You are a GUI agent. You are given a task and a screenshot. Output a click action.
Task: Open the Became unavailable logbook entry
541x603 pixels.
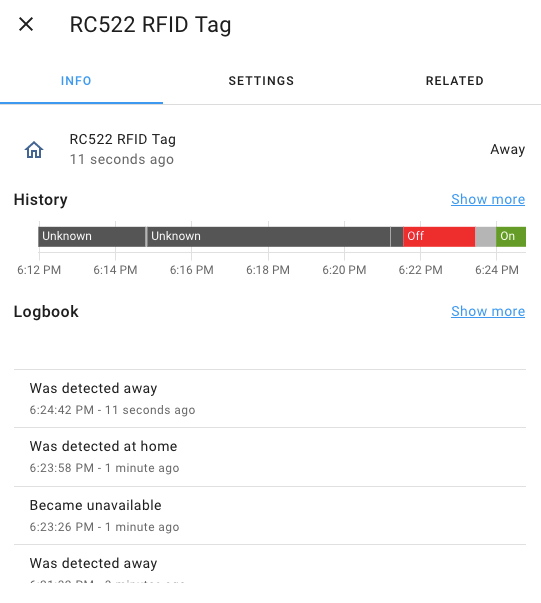point(270,515)
